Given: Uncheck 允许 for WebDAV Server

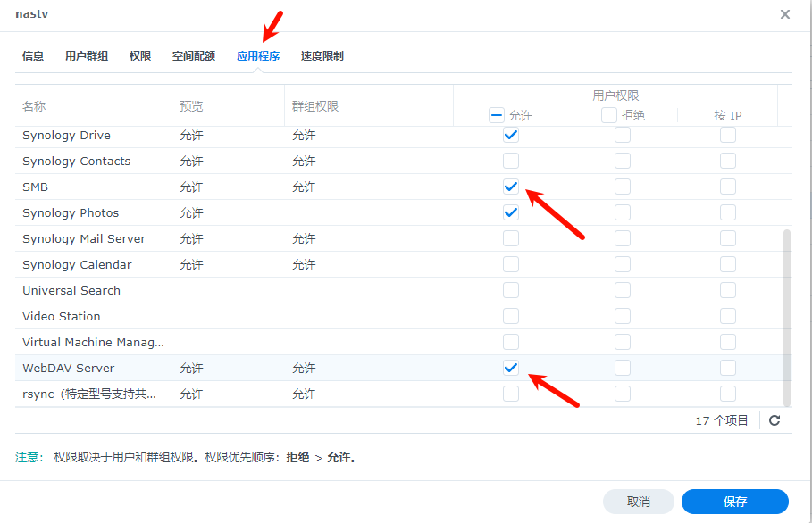Looking at the screenshot, I should click(511, 368).
